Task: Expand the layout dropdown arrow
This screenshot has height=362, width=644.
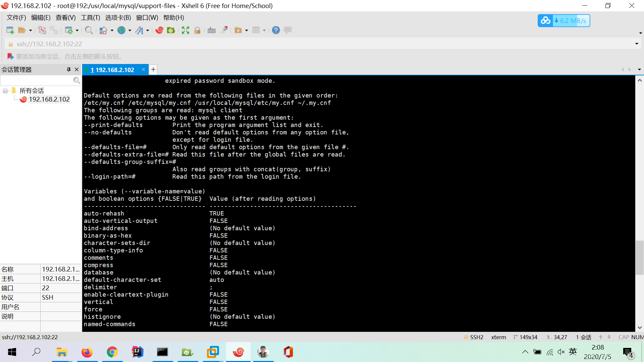Action: click(x=264, y=31)
